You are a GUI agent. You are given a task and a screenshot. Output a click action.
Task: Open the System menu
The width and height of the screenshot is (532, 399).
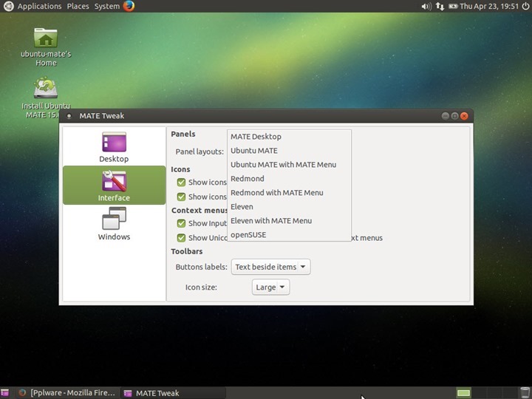tap(107, 6)
